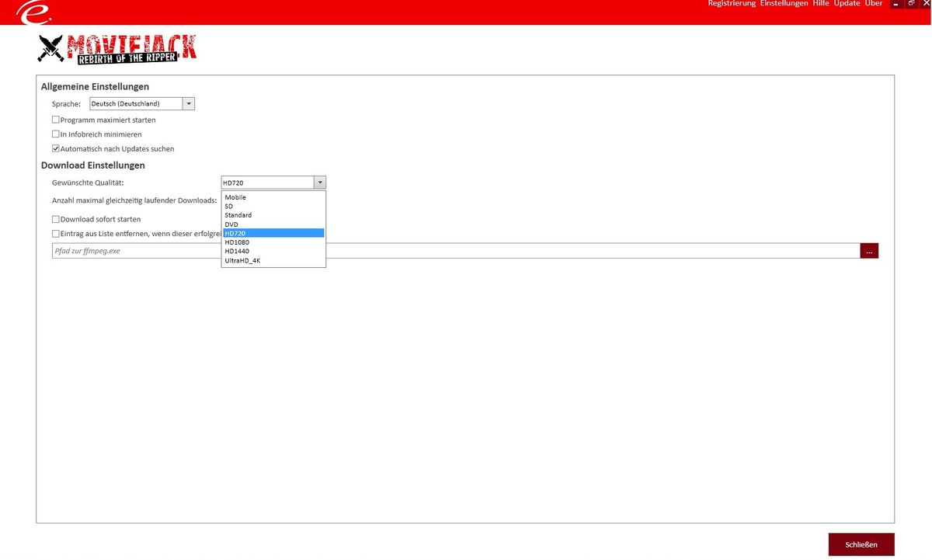Viewport: 932px width, 560px height.
Task: Open the Registrierung menu
Action: [732, 4]
